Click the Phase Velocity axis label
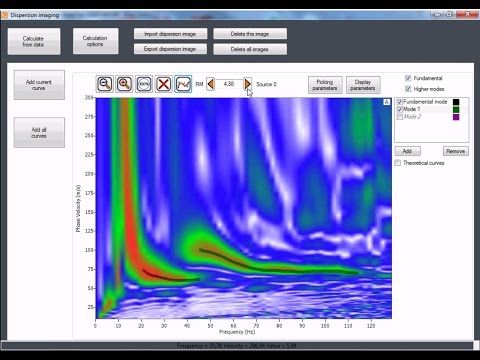 pyautogui.click(x=78, y=209)
